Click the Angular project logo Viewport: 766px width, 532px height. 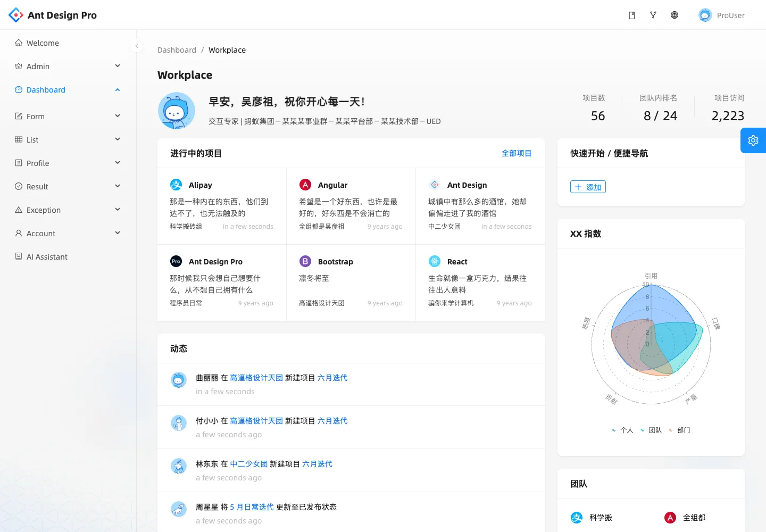(x=305, y=185)
